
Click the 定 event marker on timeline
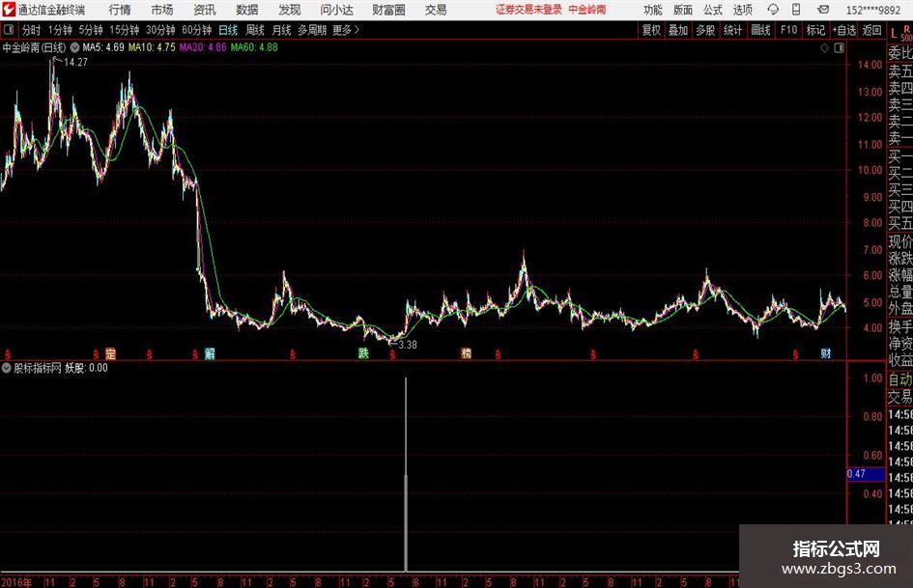(x=111, y=353)
